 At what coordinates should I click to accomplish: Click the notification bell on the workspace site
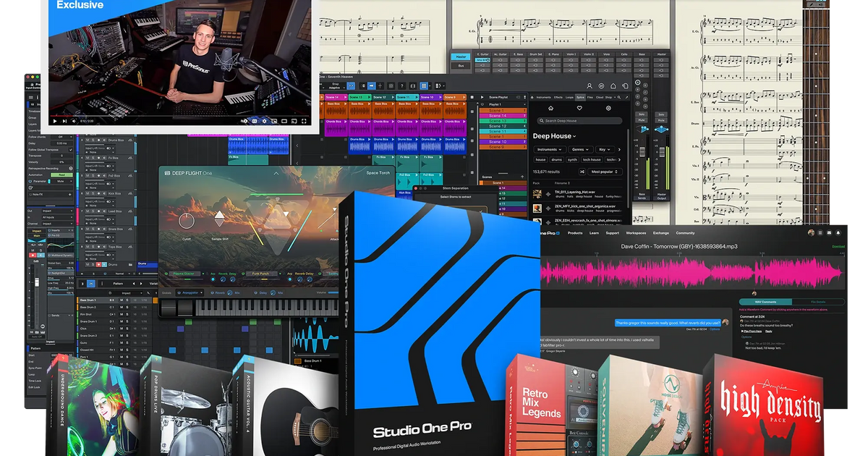(838, 232)
